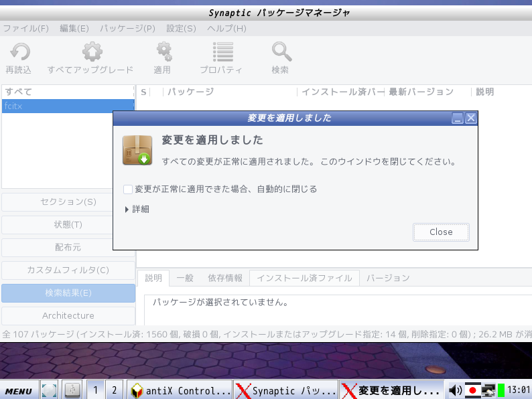532x399 pixels.
Task: Switch to the 一般 tab
Action: [x=185, y=278]
